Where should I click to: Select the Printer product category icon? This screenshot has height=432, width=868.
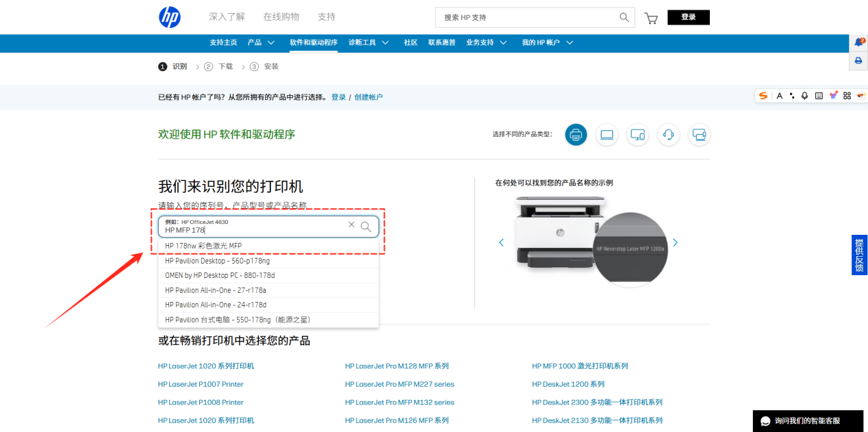[x=576, y=135]
